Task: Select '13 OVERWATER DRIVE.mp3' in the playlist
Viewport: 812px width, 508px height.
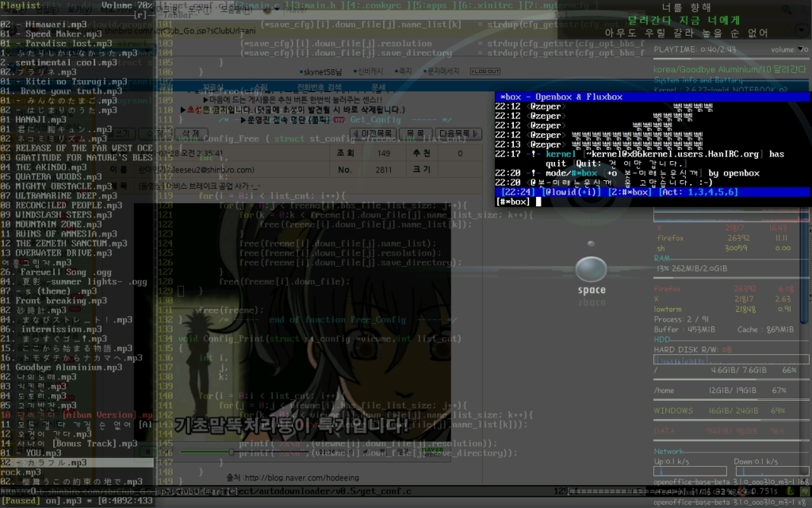Action: coord(56,253)
